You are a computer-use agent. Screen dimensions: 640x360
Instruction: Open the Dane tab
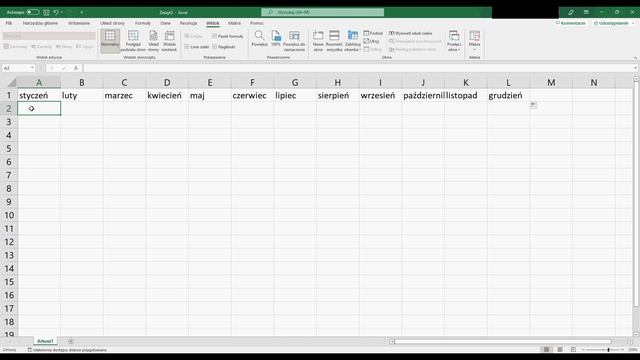165,23
